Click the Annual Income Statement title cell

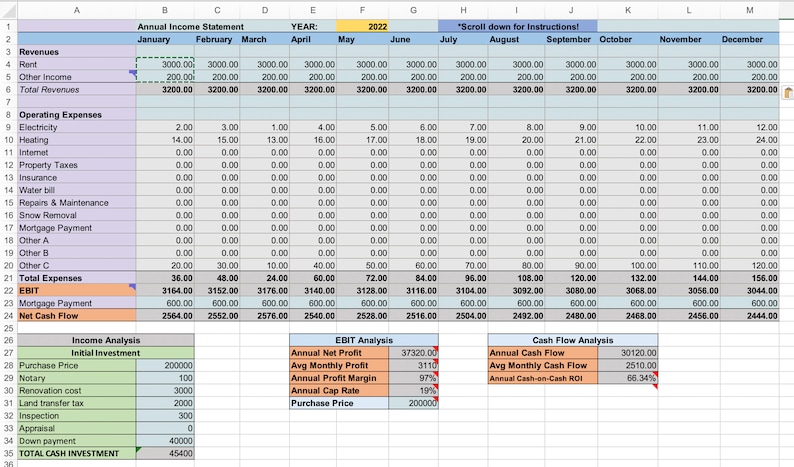(x=190, y=26)
